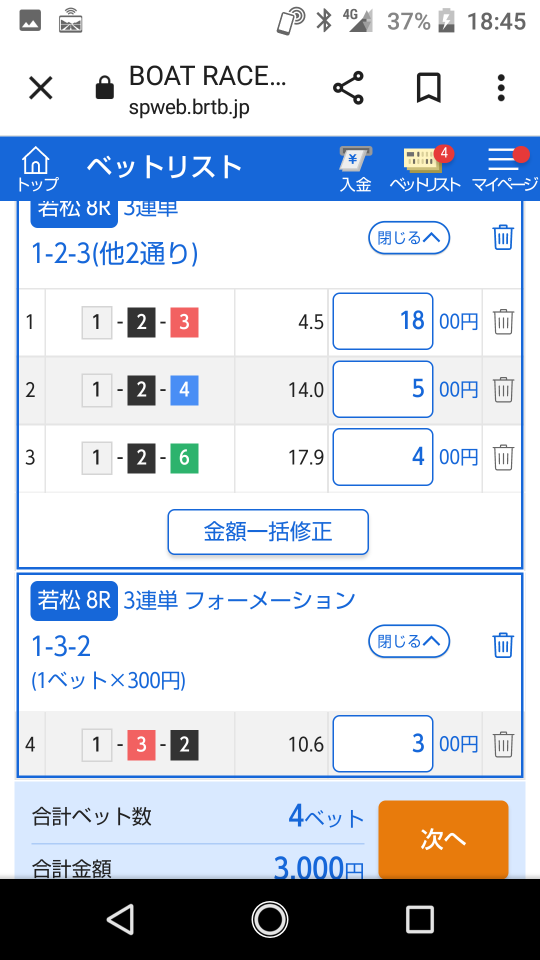Go to Top via the home icon
This screenshot has height=960, width=540.
point(36,168)
